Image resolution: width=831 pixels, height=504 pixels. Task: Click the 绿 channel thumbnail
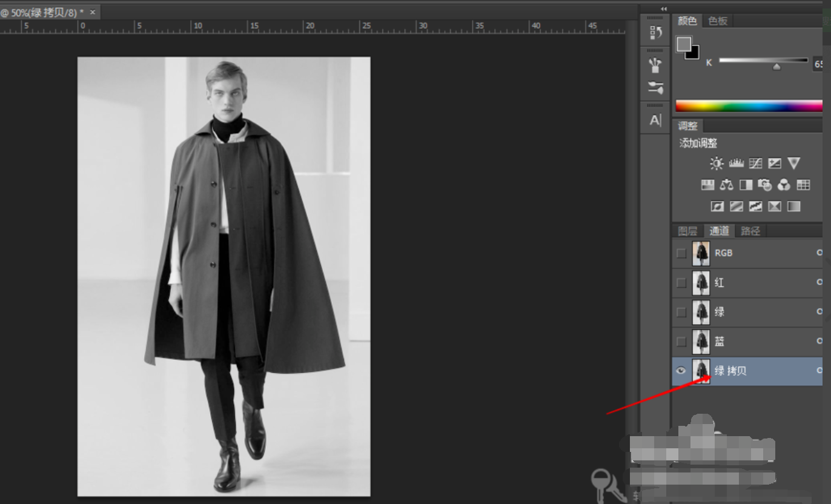pos(701,312)
